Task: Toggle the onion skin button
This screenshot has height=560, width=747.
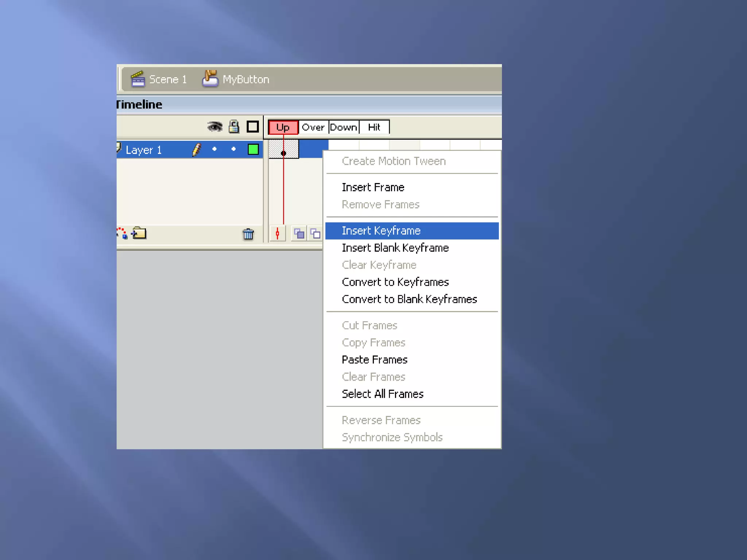Action: tap(299, 233)
